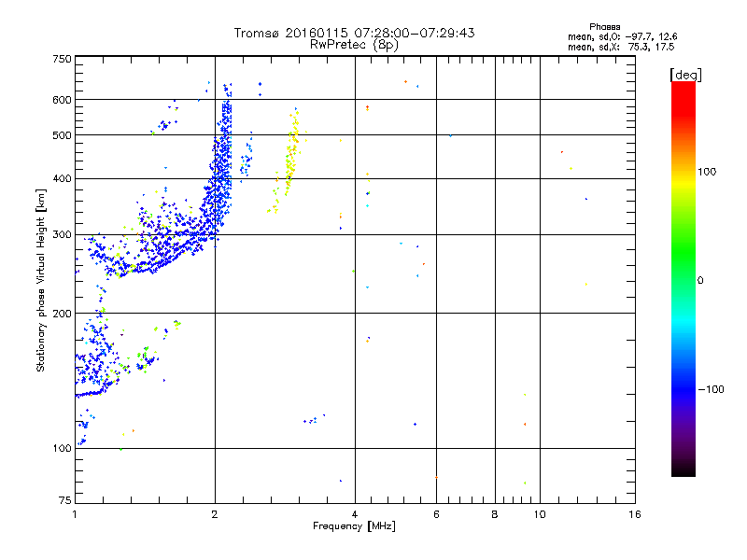Click the '750' height tick label
747x560 pixels.
(x=63, y=59)
